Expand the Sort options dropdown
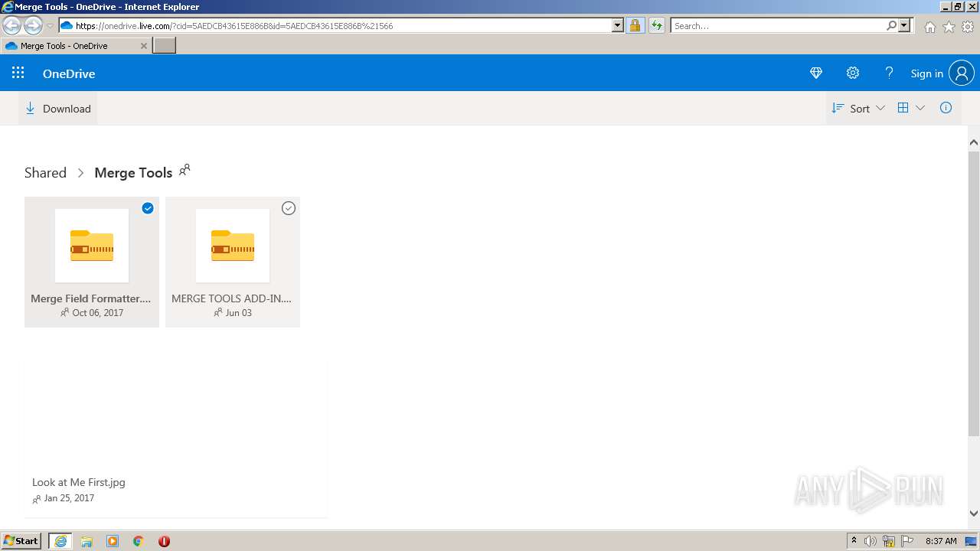 click(x=858, y=108)
